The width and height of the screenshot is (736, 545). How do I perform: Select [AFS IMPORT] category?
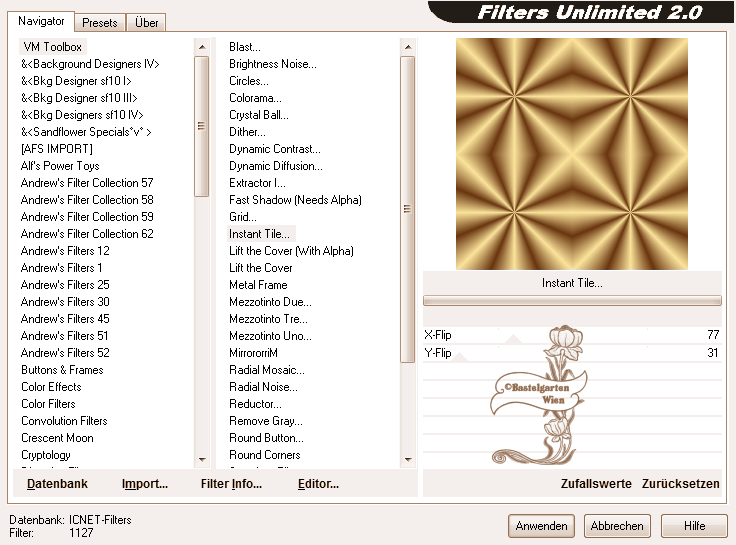[x=57, y=149]
